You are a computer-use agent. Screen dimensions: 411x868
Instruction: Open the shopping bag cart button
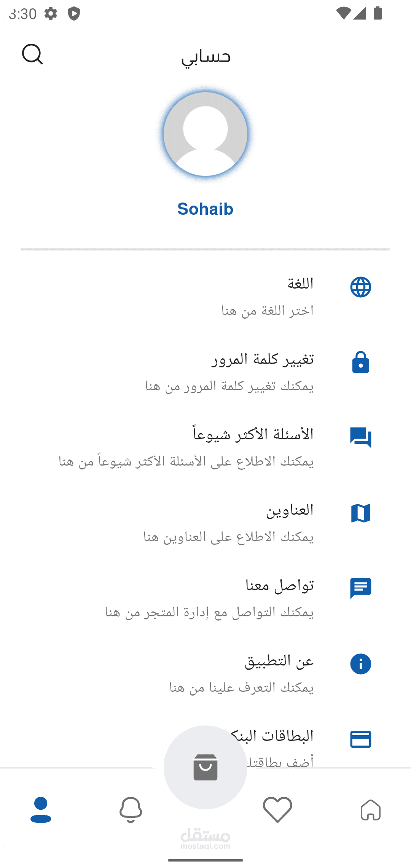205,767
